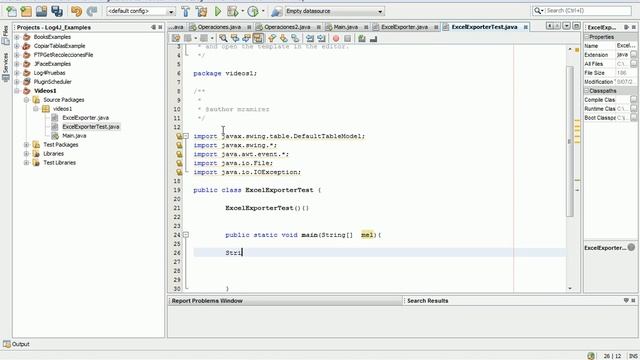Click the Compile Classpath edit button
Image resolution: width=640 pixels, height=360 pixels.
point(633,100)
